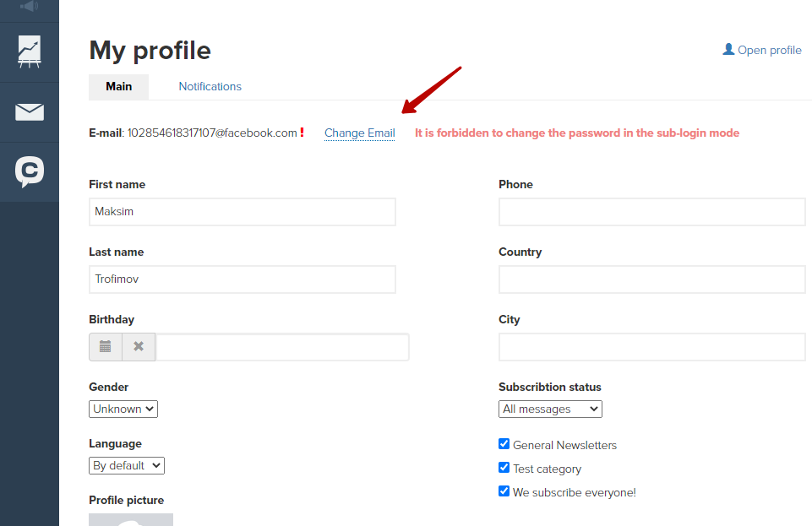The image size is (812, 526).
Task: Expand the Language dropdown showing By default
Action: click(127, 465)
